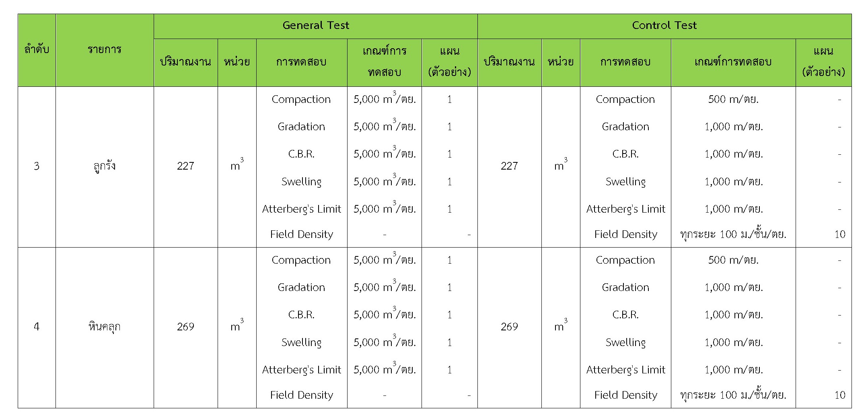Image resolution: width=868 pixels, height=420 pixels.
Task: Click the General Test header cell
Action: [316, 26]
